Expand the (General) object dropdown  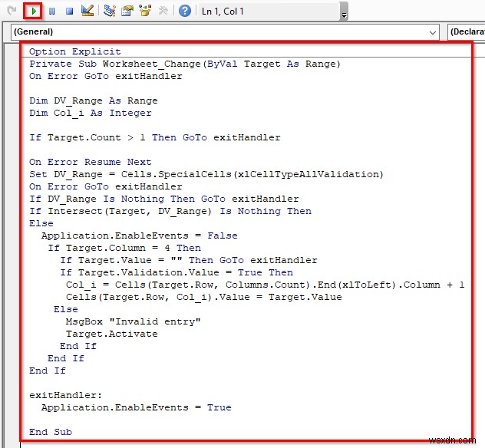432,32
